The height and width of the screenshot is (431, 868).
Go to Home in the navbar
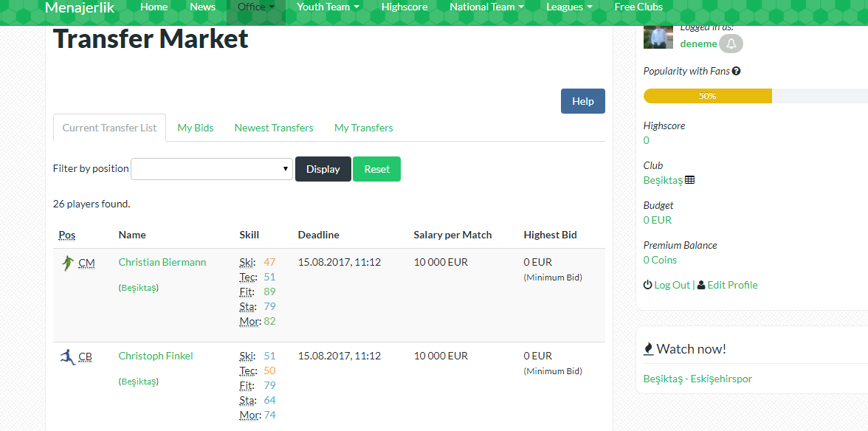(154, 7)
